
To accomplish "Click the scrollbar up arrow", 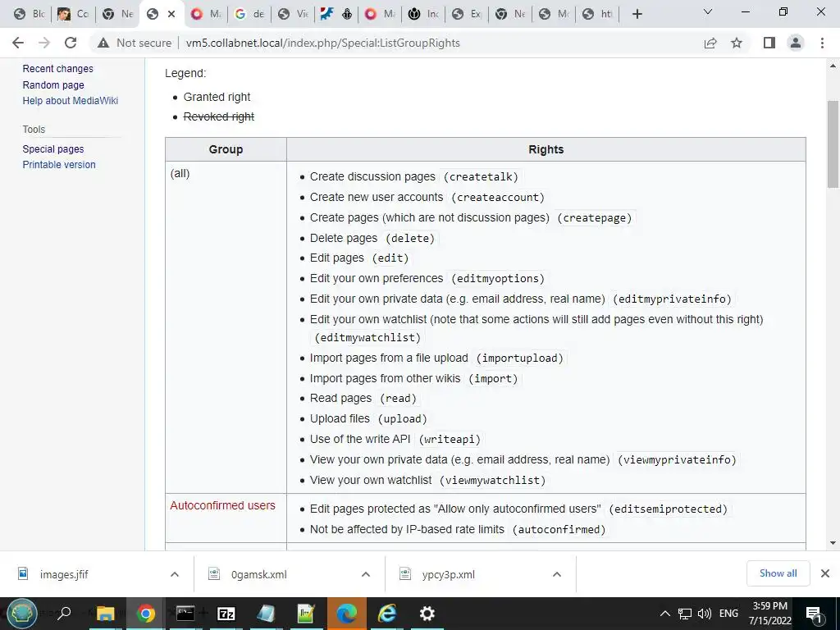I will [x=833, y=66].
